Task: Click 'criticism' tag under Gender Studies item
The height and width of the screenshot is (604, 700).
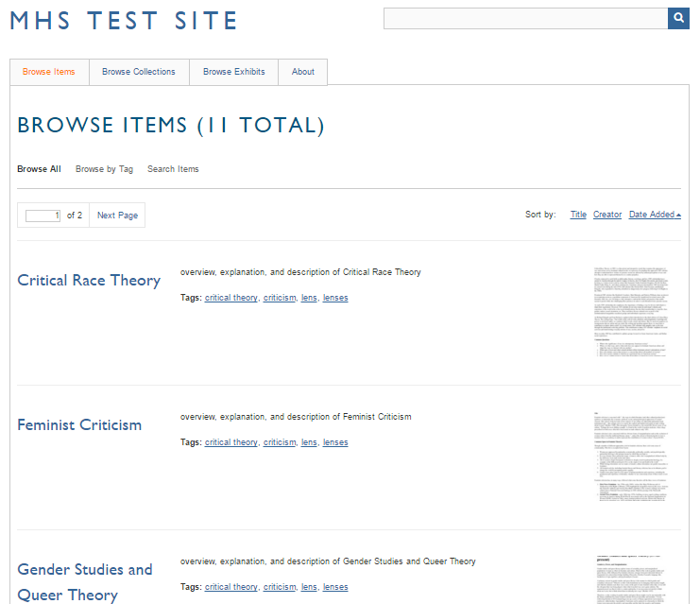Action: [280, 587]
